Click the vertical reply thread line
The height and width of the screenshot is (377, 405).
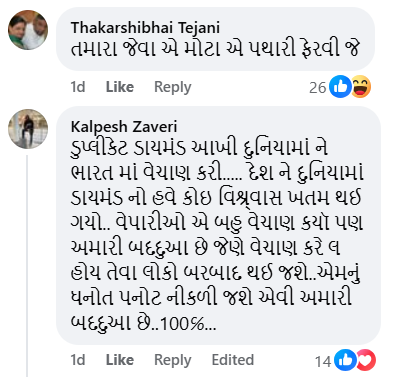click(x=27, y=266)
